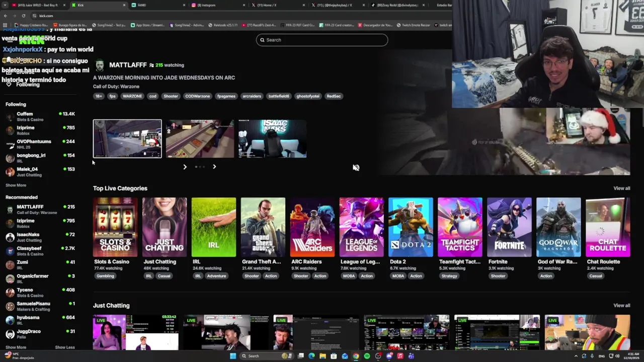Open Cuffem channel avatar in Following
Image resolution: width=644 pixels, height=362 pixels.
[x=10, y=117]
